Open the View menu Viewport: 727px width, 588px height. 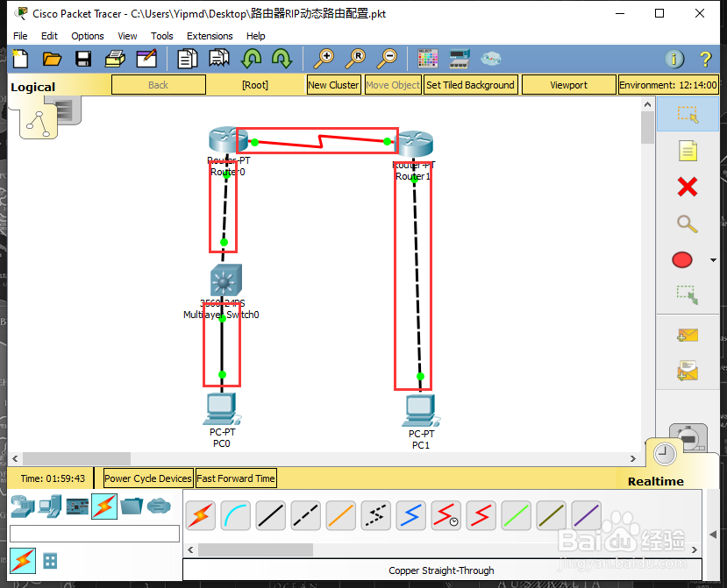[x=127, y=36]
